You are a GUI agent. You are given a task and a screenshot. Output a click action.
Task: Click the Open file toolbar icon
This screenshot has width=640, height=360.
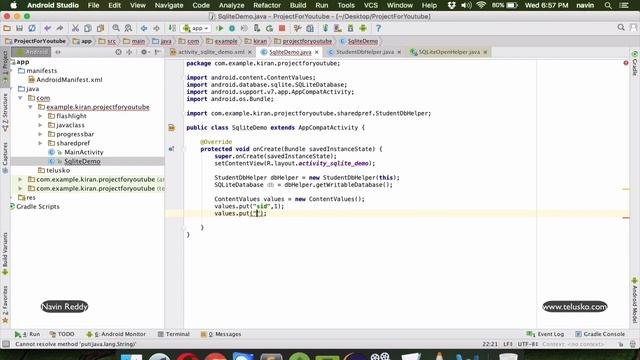click(x=7, y=28)
